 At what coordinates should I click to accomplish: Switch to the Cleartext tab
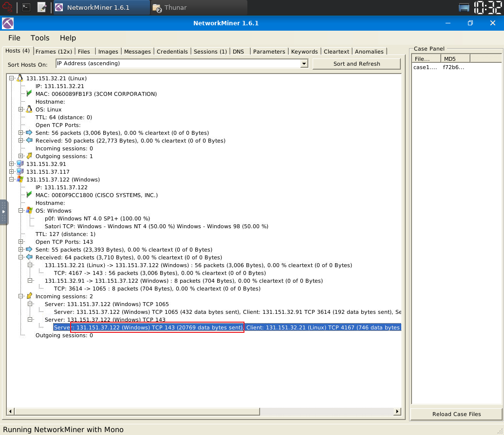click(336, 52)
